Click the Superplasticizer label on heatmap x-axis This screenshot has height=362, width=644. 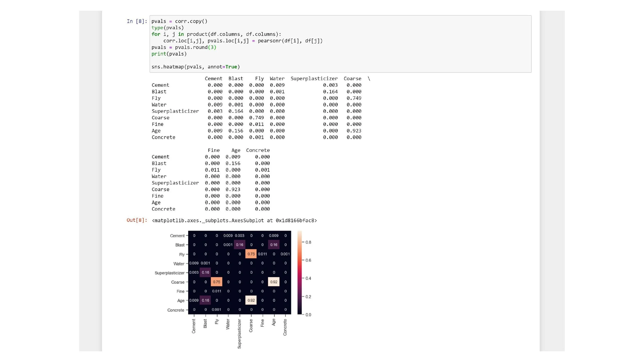point(239,334)
